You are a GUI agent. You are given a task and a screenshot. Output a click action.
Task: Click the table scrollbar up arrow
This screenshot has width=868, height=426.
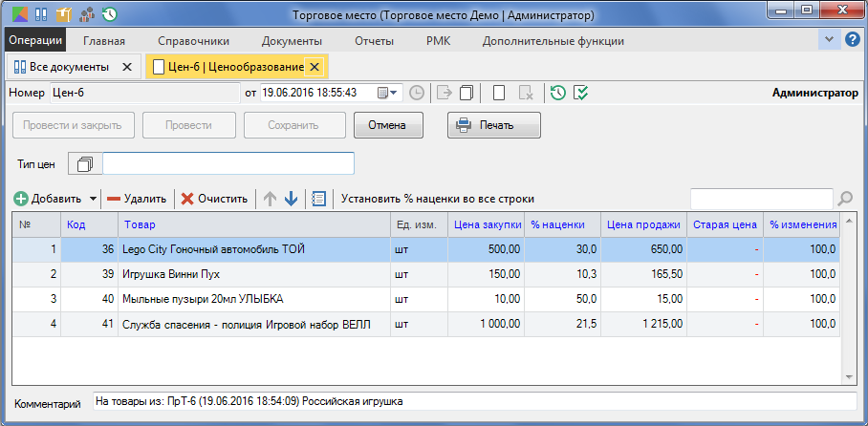(x=849, y=221)
